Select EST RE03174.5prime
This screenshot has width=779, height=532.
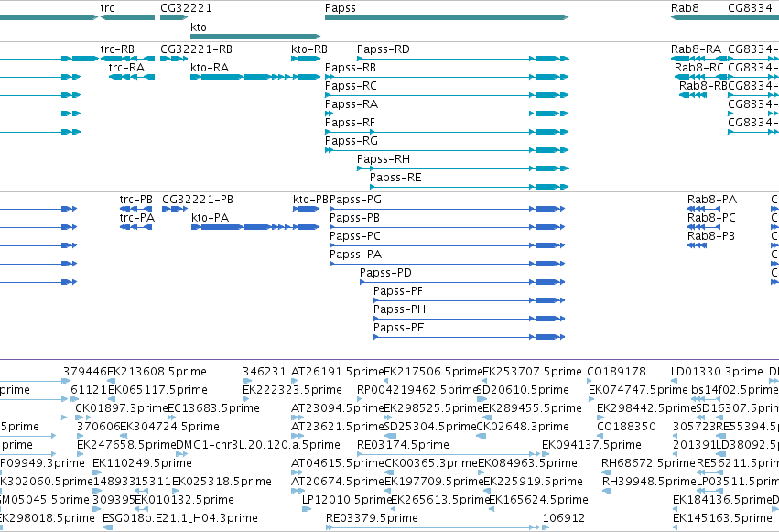(x=403, y=446)
